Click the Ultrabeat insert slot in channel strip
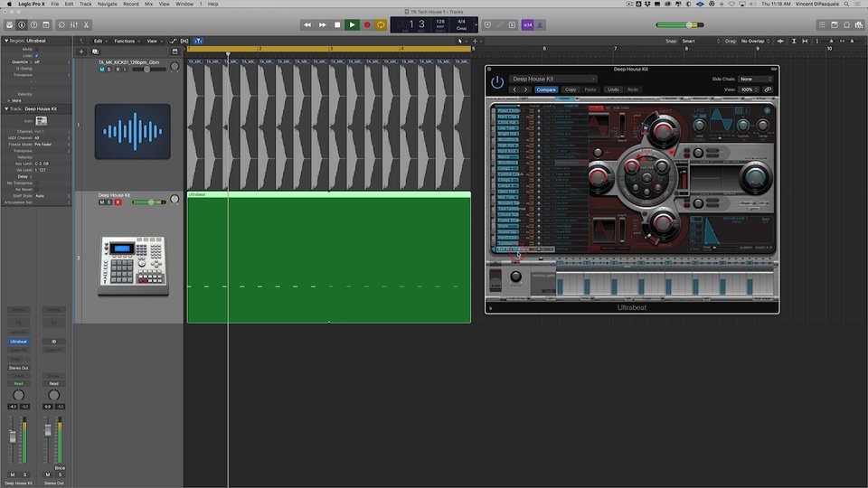 point(18,342)
